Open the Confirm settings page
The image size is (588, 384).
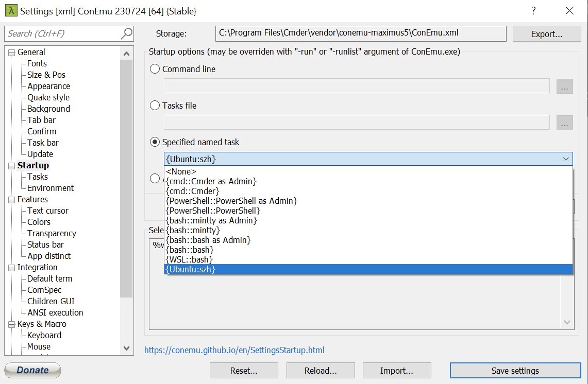coord(42,131)
